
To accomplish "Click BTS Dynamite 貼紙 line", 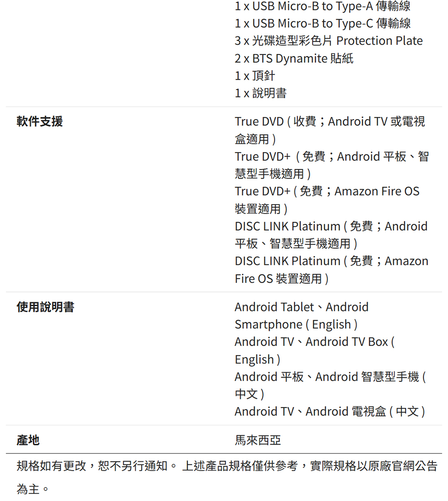I will tap(294, 58).
